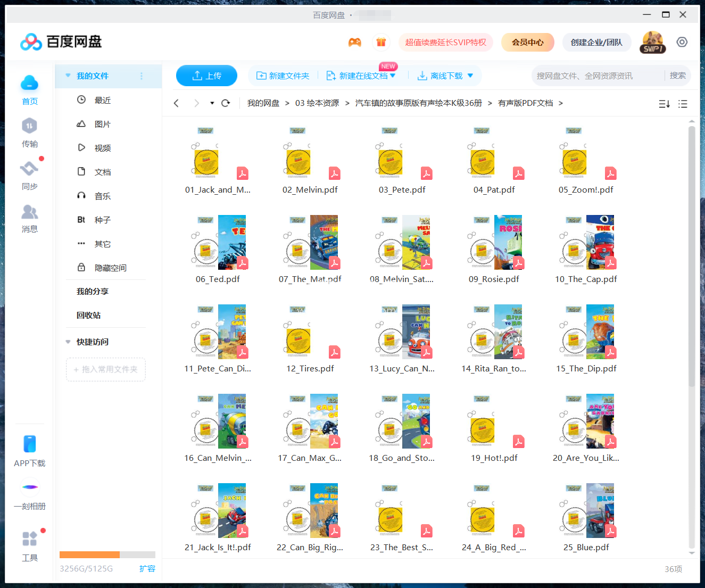Open the sort order icon above file grid
Viewport: 705px width, 588px height.
tap(664, 104)
